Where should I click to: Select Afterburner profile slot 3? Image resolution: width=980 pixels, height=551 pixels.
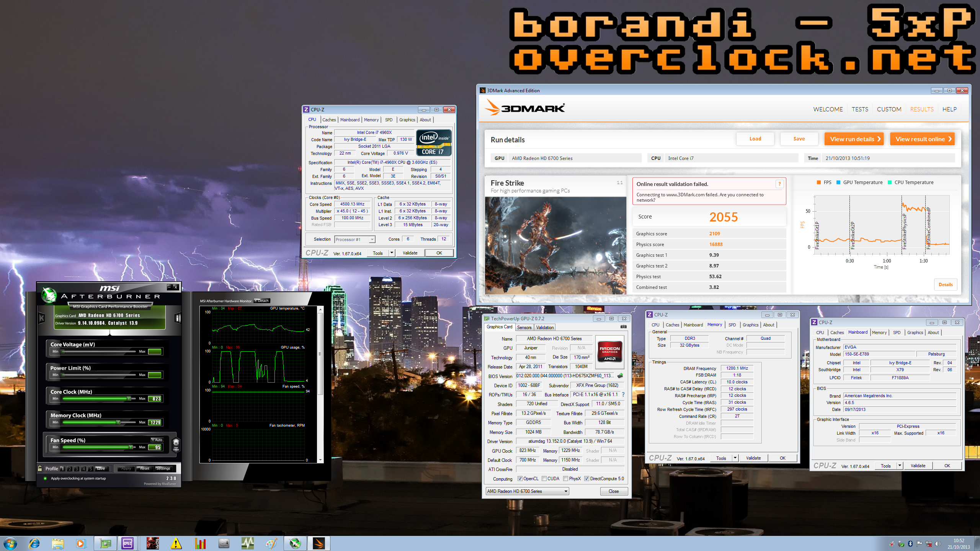click(77, 468)
